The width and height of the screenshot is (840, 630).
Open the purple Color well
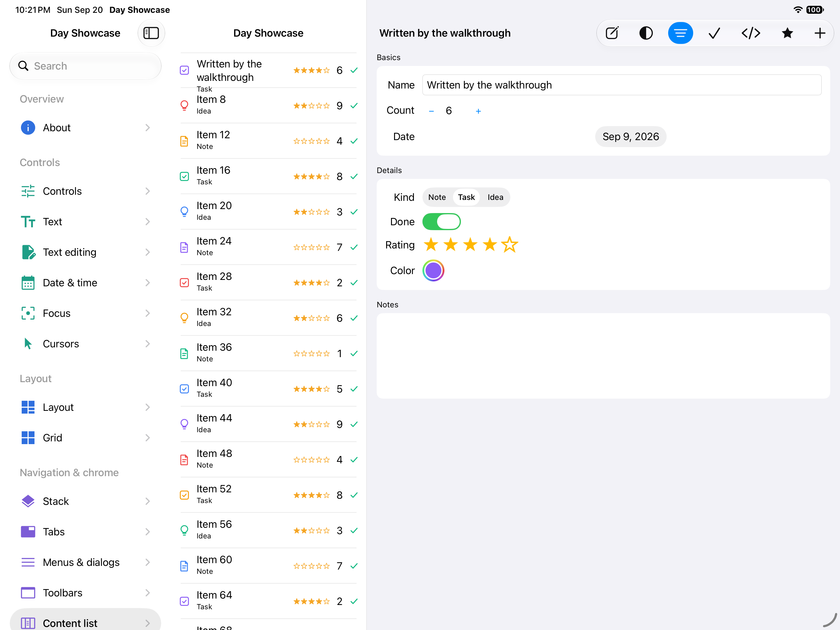433,270
